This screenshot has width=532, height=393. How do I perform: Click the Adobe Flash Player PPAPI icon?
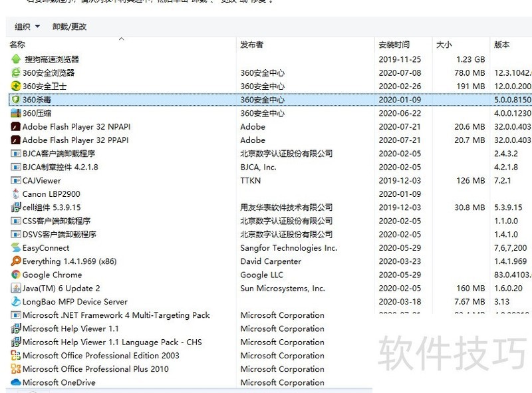16,140
